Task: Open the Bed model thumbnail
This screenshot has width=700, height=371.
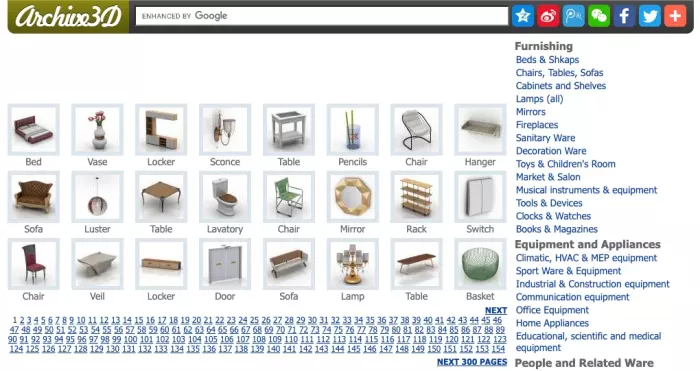Action: pos(33,129)
